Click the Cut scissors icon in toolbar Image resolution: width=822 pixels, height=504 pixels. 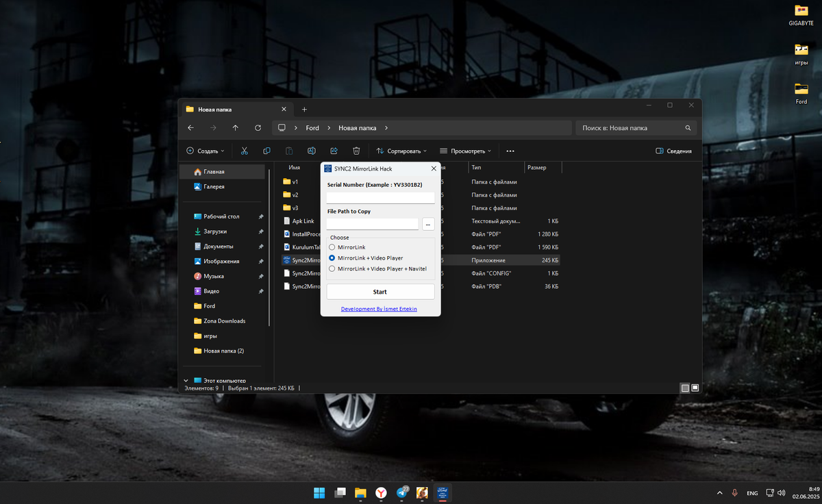tap(244, 151)
